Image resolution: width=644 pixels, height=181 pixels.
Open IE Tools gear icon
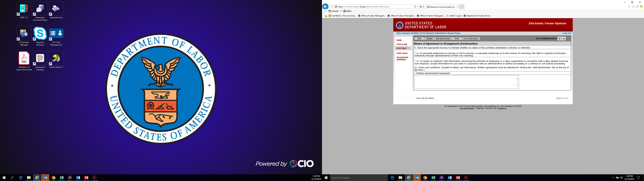click(637, 7)
